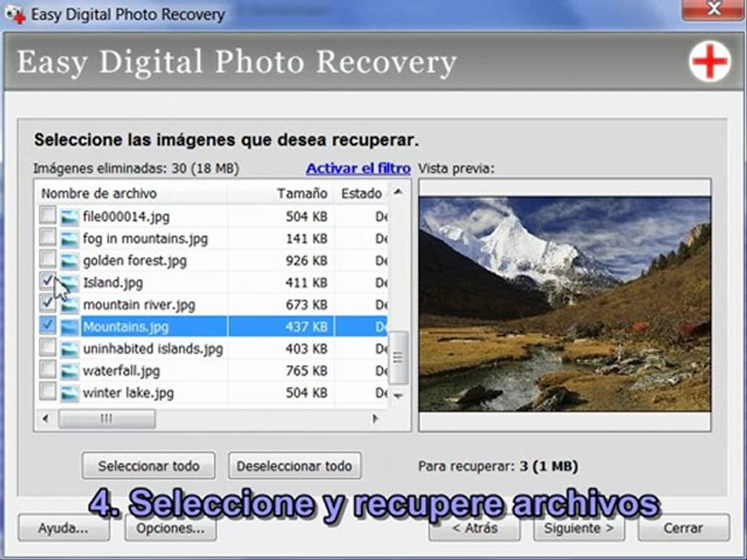The height and width of the screenshot is (560, 747).
Task: Click the Deseleccionar todo button
Action: point(294,466)
